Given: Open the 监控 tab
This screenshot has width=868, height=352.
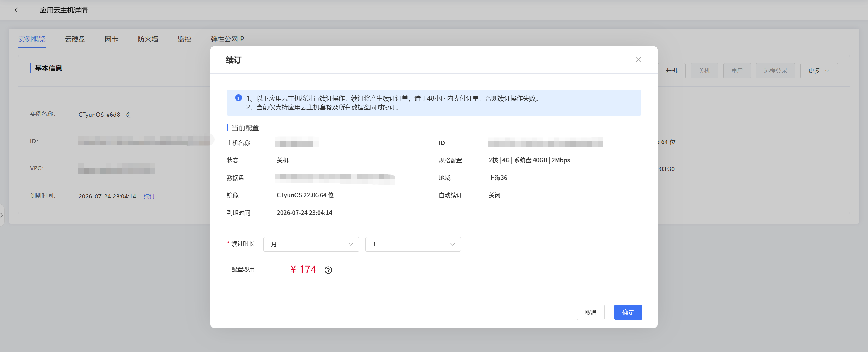Looking at the screenshot, I should pos(184,39).
